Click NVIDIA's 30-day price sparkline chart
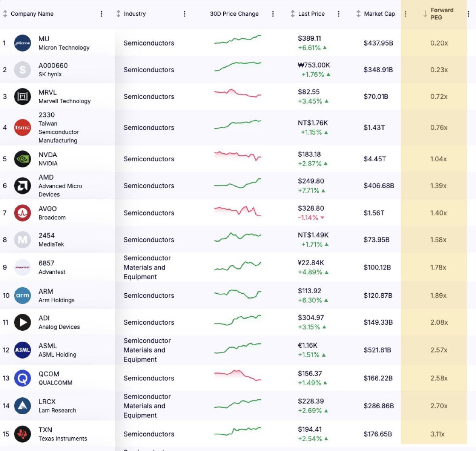Image resolution: width=476 pixels, height=451 pixels. tap(238, 156)
